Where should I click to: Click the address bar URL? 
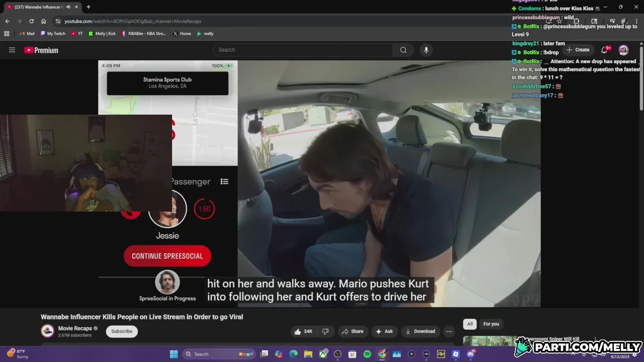(x=133, y=21)
